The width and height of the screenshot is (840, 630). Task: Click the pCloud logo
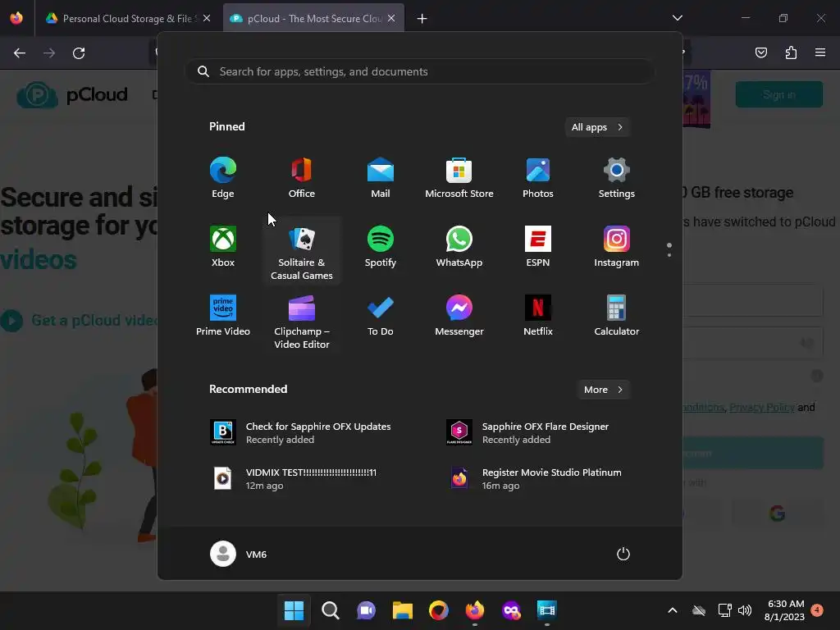tap(72, 95)
